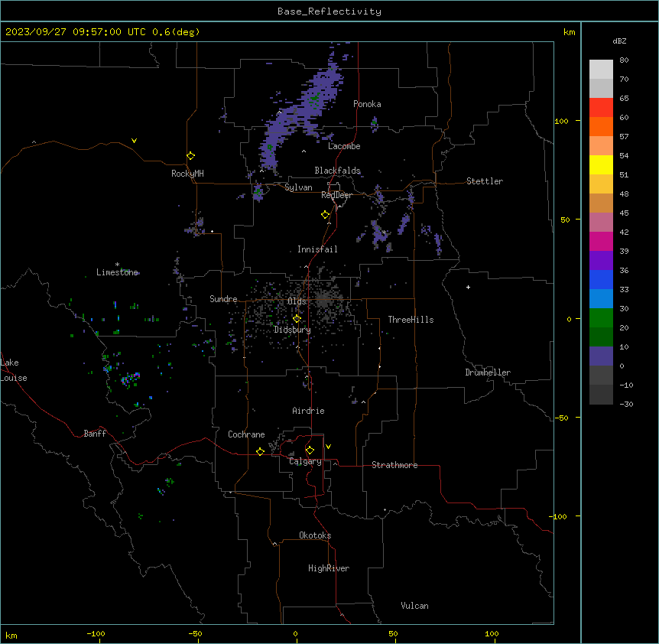The height and width of the screenshot is (644, 659).
Task: Click the Blackfalds city label
Action: [x=337, y=171]
